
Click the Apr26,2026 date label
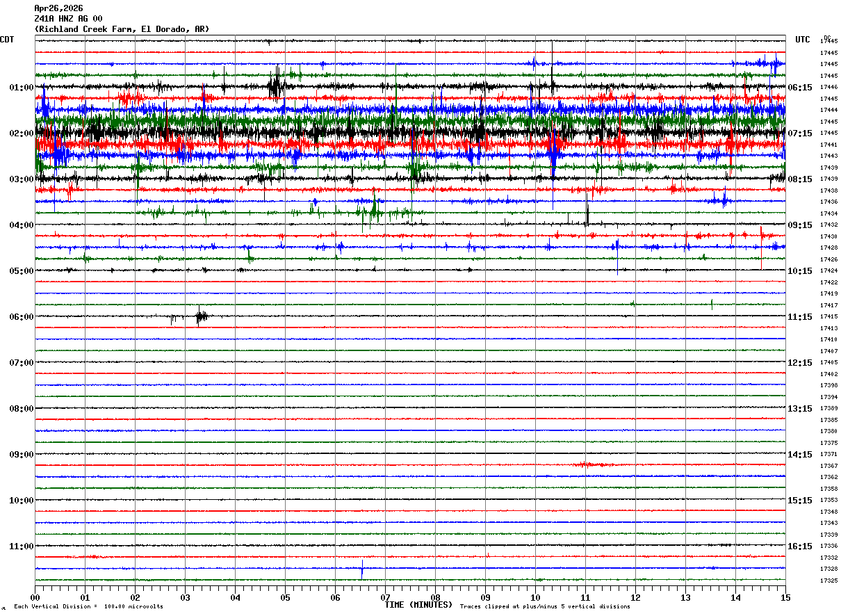coord(58,8)
